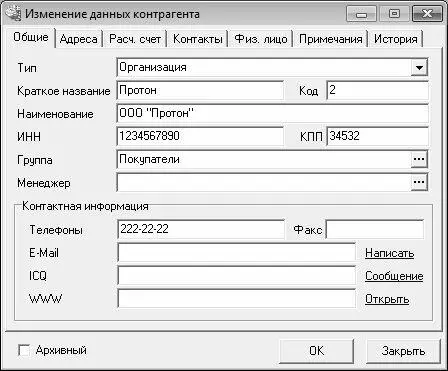
Task: Select the Факс input field
Action: 375,229
